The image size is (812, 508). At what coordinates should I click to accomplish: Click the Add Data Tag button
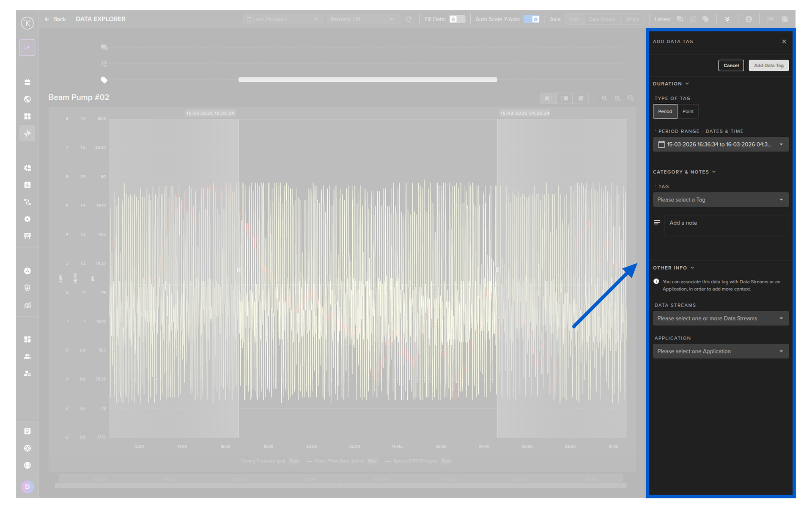pyautogui.click(x=768, y=65)
